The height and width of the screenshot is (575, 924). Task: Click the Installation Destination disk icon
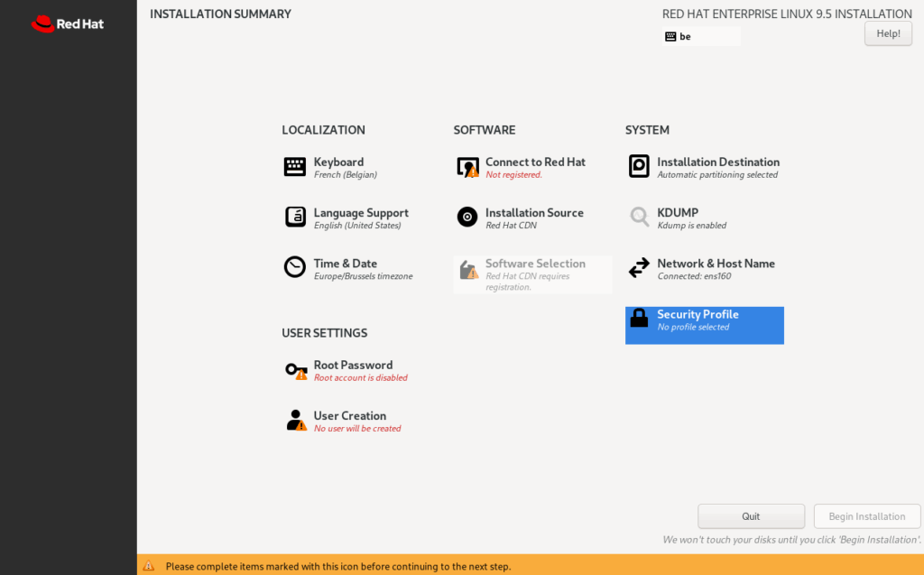point(639,167)
